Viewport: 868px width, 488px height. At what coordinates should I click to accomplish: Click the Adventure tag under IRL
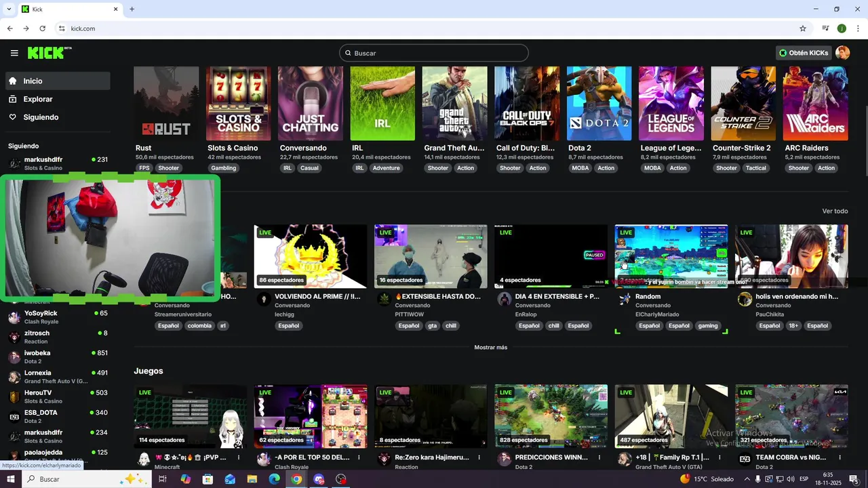pos(386,168)
